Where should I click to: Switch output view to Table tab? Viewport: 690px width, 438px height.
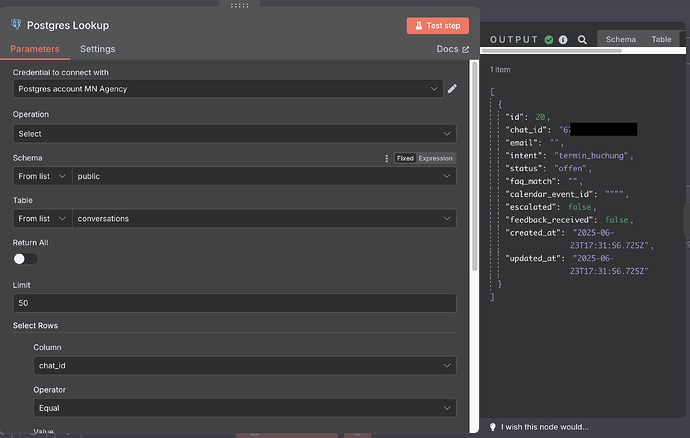tap(661, 39)
